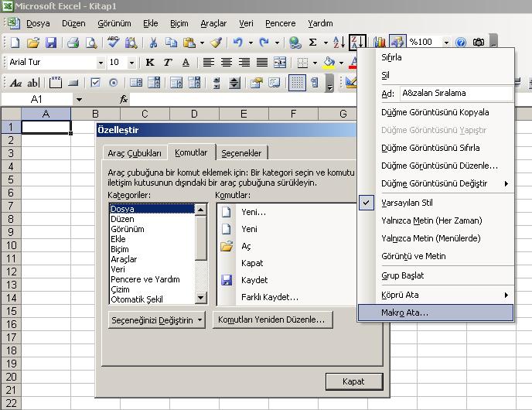Select the Varsayılan Stil checked option

[407, 203]
